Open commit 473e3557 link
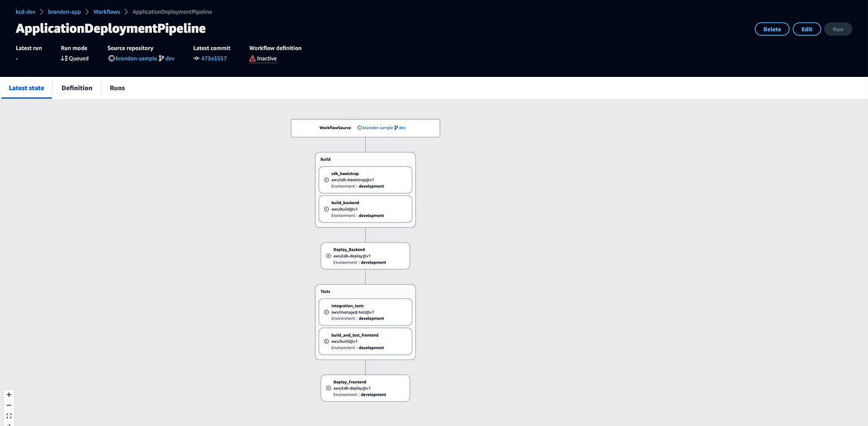The height and width of the screenshot is (426, 868). (214, 58)
